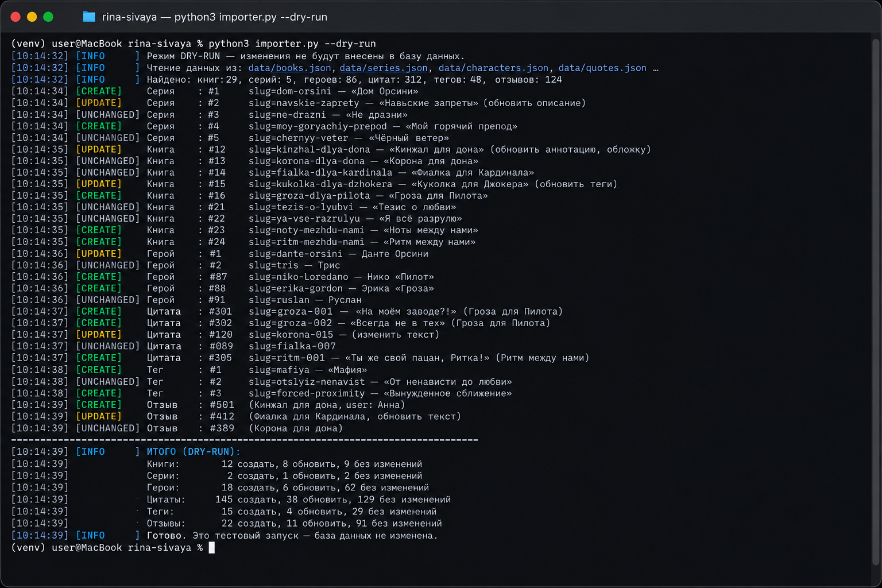Click the terminal's vertical scrollbar
The width and height of the screenshot is (882, 588).
876,301
